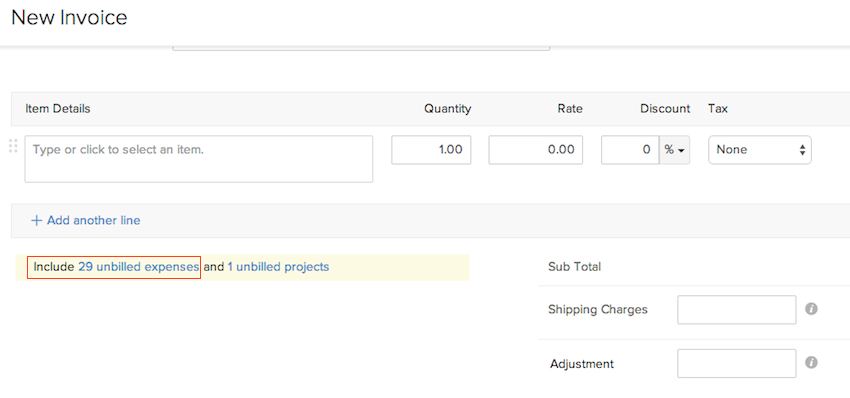The height and width of the screenshot is (398, 850).
Task: Open the discount percent type dropdown
Action: (x=674, y=150)
